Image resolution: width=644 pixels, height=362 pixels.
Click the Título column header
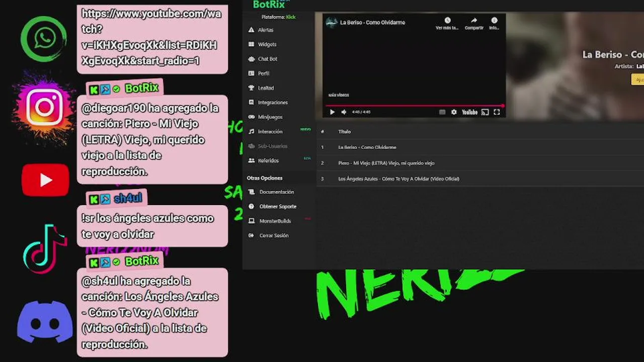(x=345, y=132)
